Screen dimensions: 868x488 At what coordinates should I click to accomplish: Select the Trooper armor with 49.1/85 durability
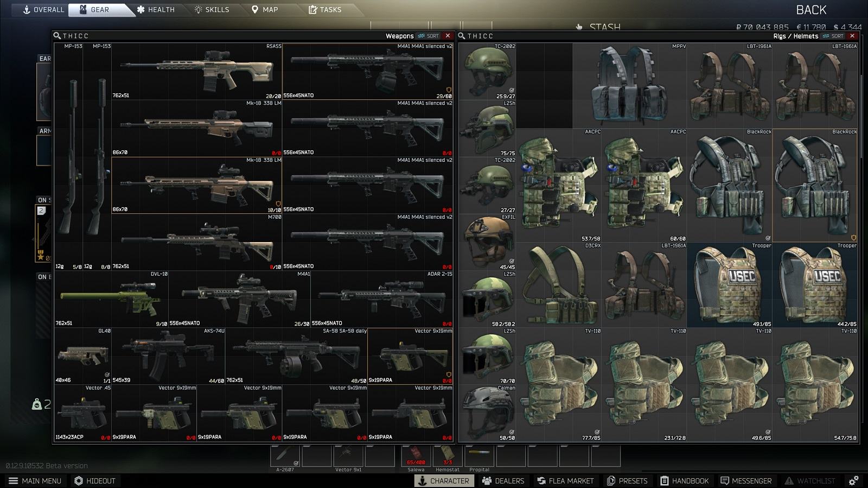point(730,286)
